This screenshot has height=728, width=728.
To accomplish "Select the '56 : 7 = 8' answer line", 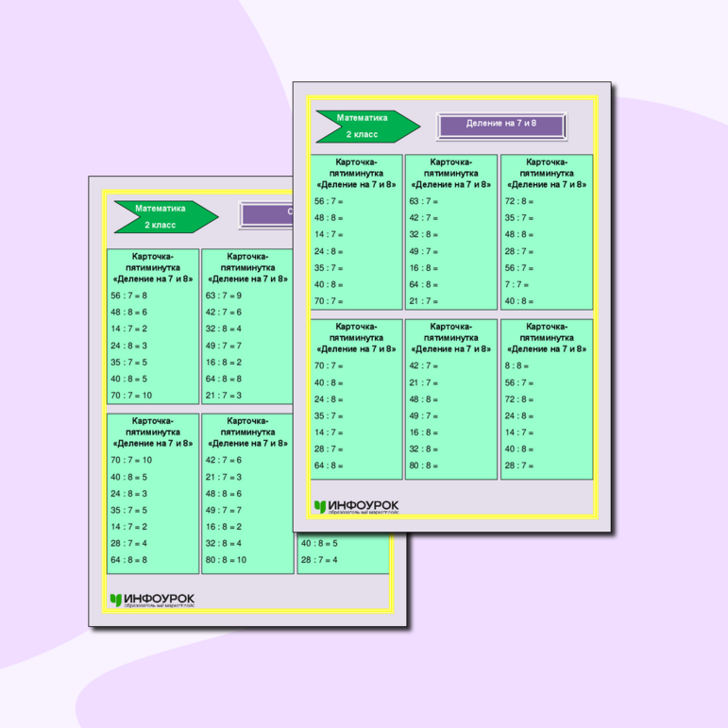I will (128, 296).
